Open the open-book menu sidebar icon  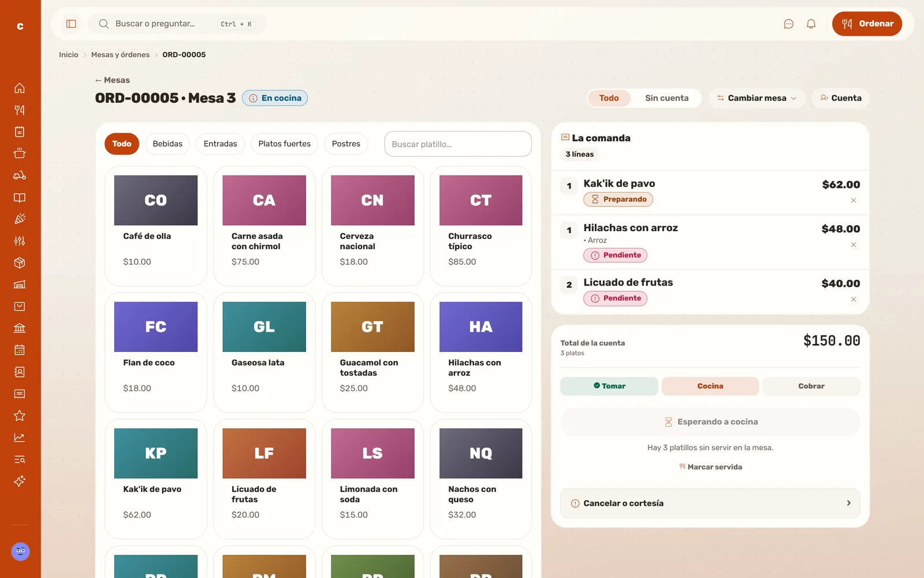tap(20, 198)
